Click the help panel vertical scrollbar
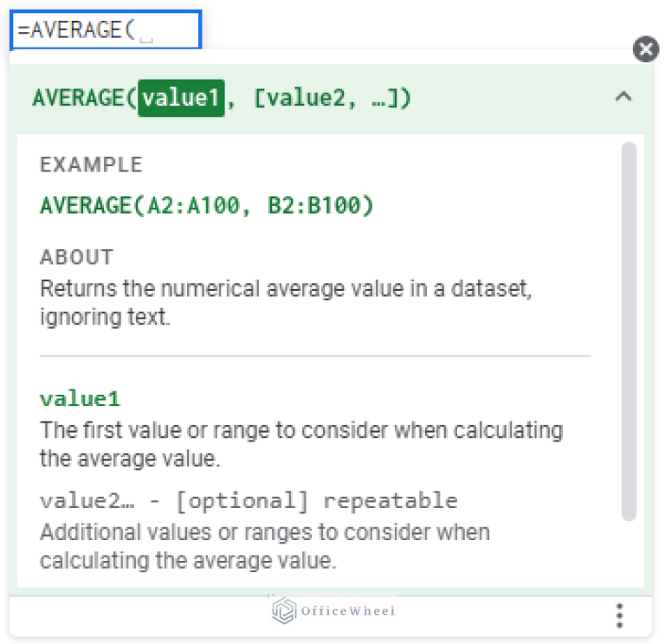665x644 pixels. click(x=629, y=332)
